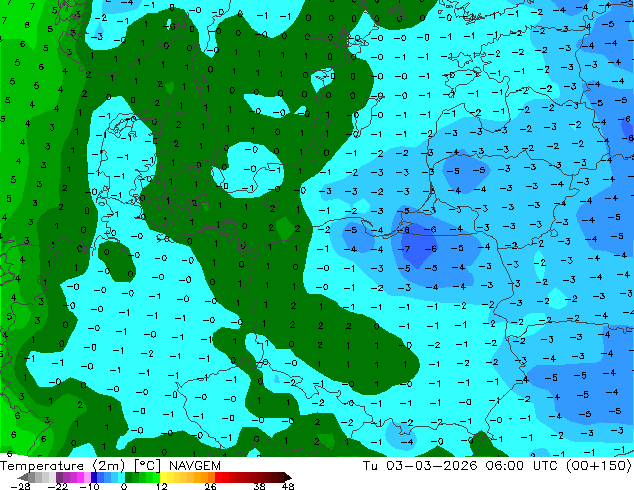Click the yellow swatch above the 12 label
Viewport: 634px width, 490px height.
click(x=163, y=477)
